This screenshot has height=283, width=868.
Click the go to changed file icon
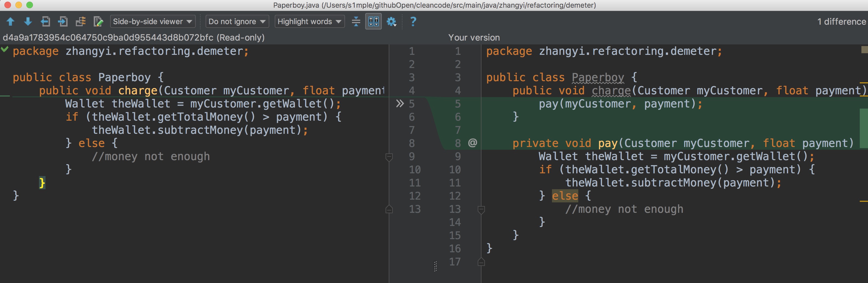[x=81, y=22]
